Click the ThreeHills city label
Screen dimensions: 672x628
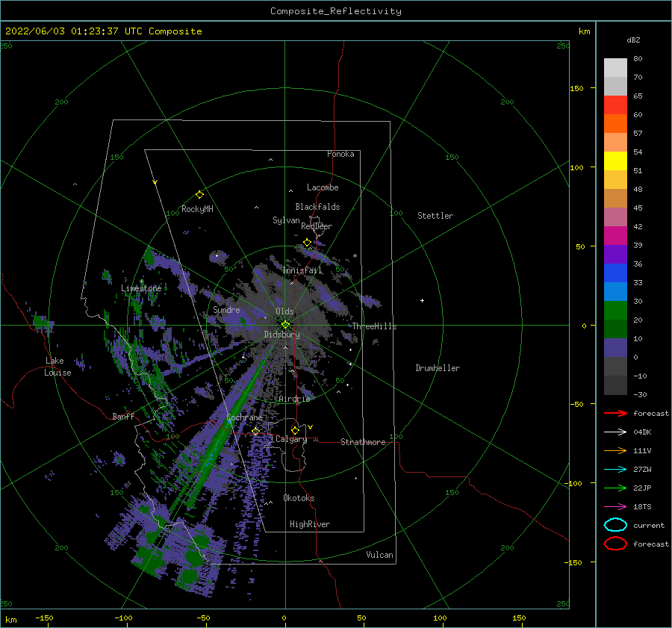(x=375, y=326)
